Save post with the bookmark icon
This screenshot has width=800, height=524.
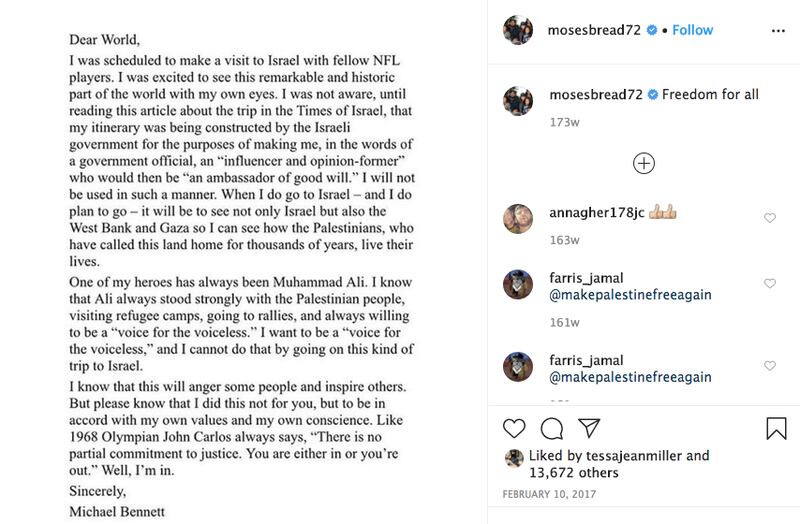point(776,428)
